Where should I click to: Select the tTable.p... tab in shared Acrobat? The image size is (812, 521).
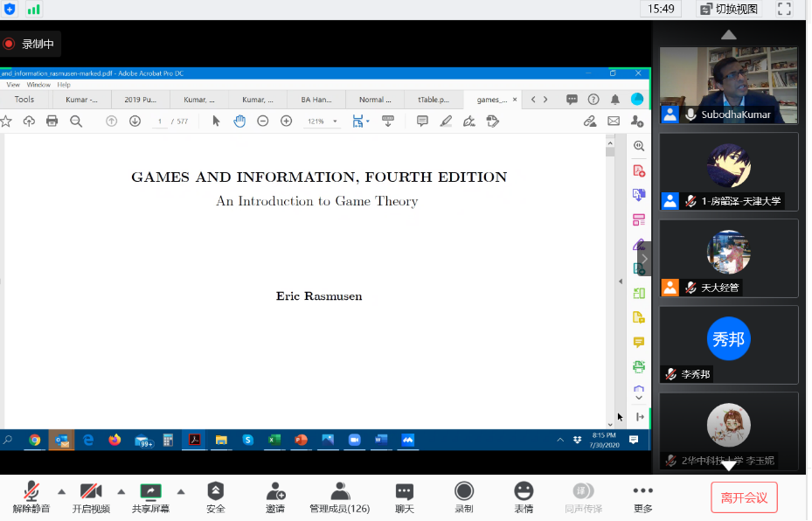point(434,100)
